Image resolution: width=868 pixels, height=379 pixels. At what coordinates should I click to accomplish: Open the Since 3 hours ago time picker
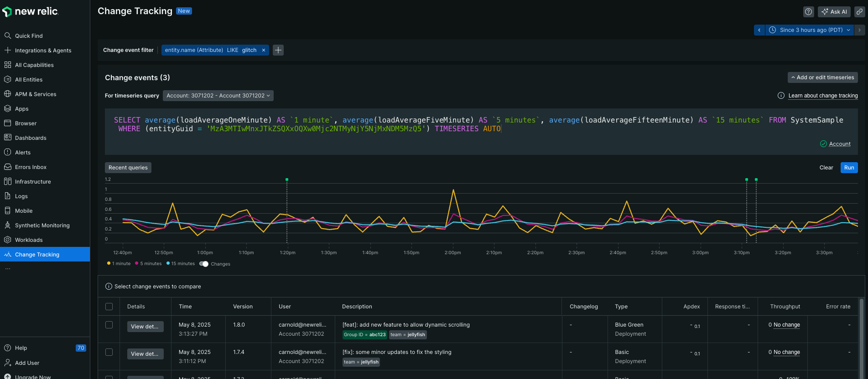[810, 30]
